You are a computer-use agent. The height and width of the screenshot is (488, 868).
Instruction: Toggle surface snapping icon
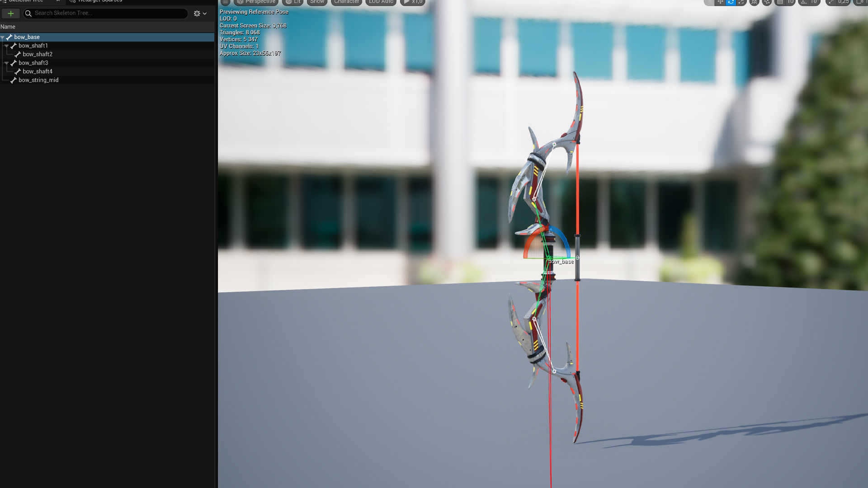[x=767, y=2]
